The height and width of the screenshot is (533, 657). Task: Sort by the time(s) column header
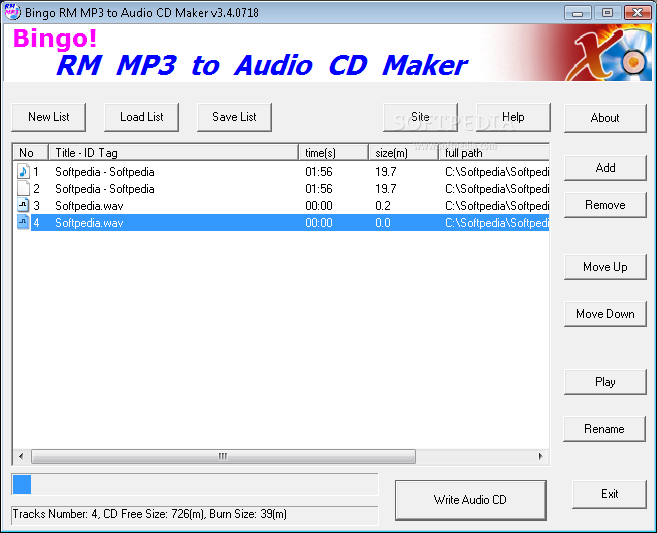[334, 153]
